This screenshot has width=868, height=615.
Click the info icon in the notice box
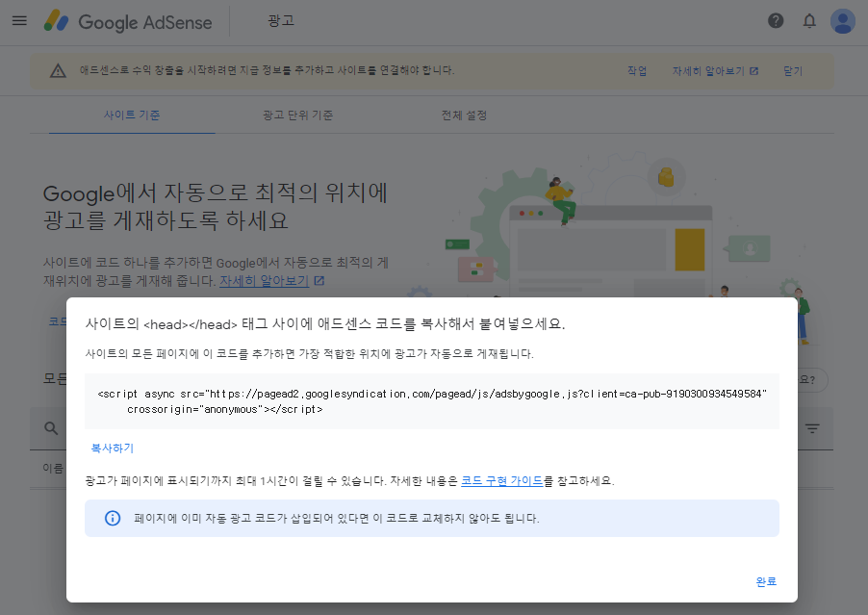[113, 518]
